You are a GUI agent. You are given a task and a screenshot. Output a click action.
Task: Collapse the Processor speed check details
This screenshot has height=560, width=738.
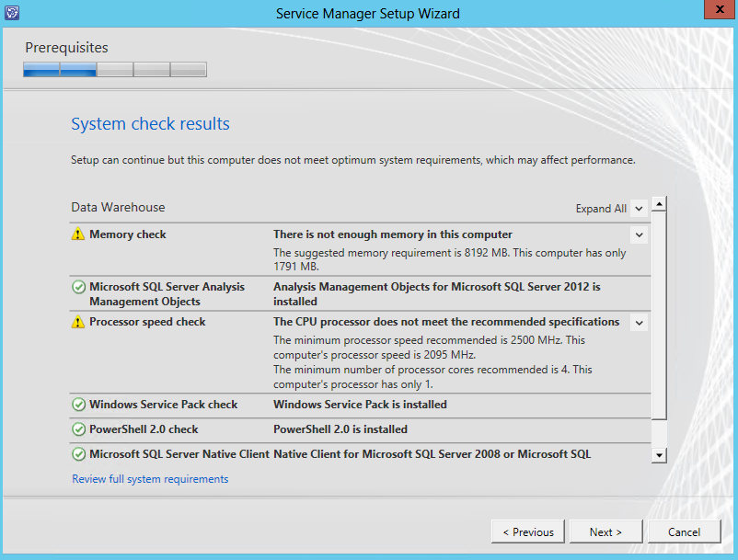pyautogui.click(x=639, y=323)
